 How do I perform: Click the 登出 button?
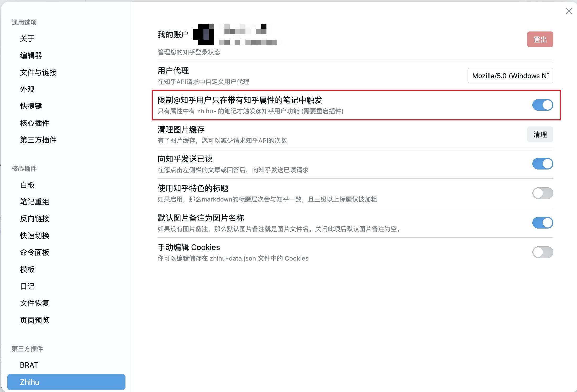click(x=540, y=39)
